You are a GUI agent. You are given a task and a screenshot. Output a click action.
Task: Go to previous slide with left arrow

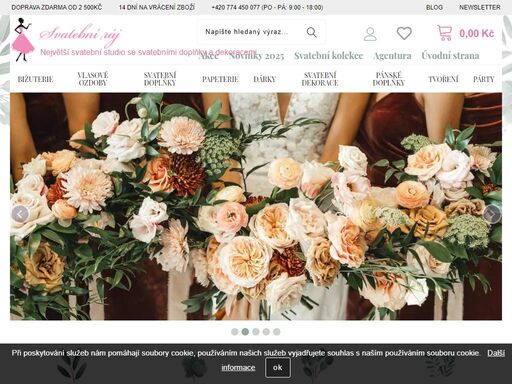click(x=20, y=214)
